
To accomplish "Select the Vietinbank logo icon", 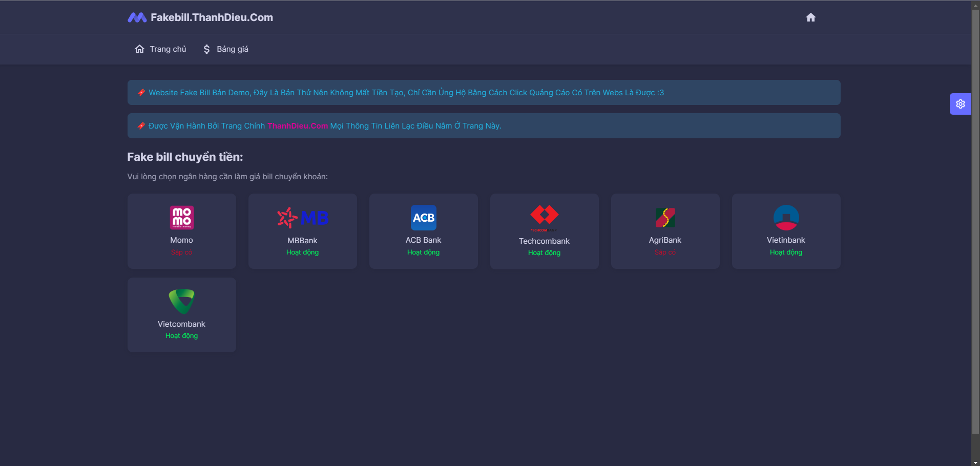I will 786,218.
